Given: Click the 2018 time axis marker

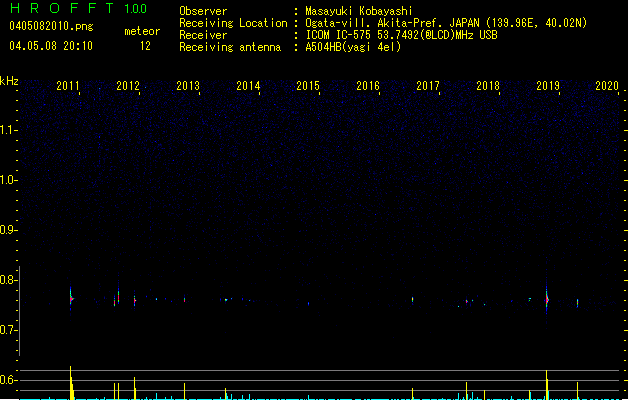Looking at the screenshot, I should [x=488, y=86].
